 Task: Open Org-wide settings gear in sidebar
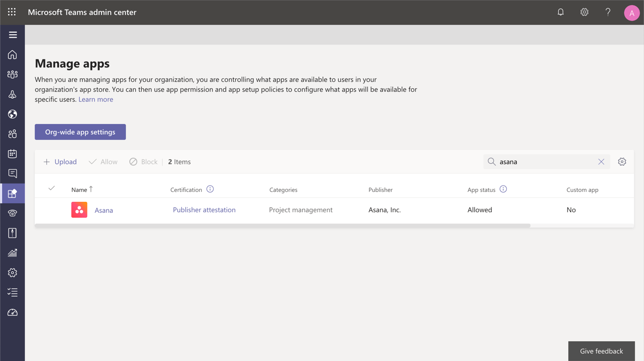coord(12,273)
